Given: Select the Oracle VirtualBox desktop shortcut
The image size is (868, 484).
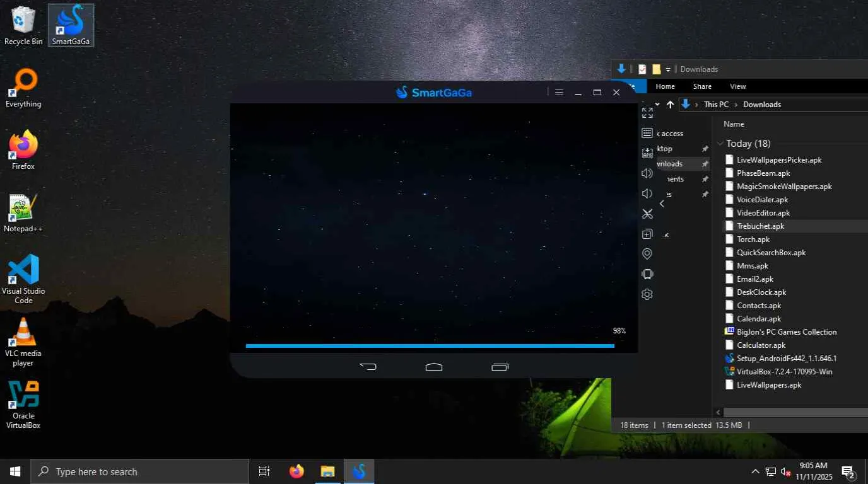Looking at the screenshot, I should click(x=23, y=405).
